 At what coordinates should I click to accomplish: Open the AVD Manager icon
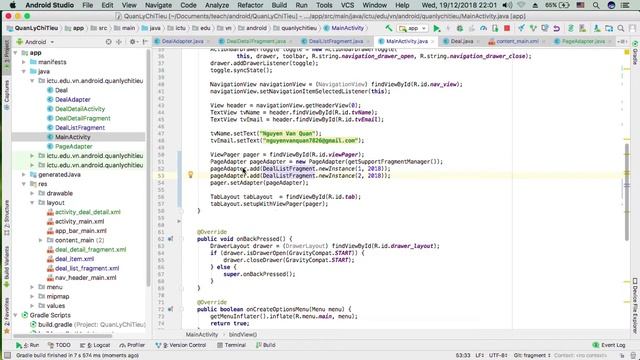(x=582, y=28)
